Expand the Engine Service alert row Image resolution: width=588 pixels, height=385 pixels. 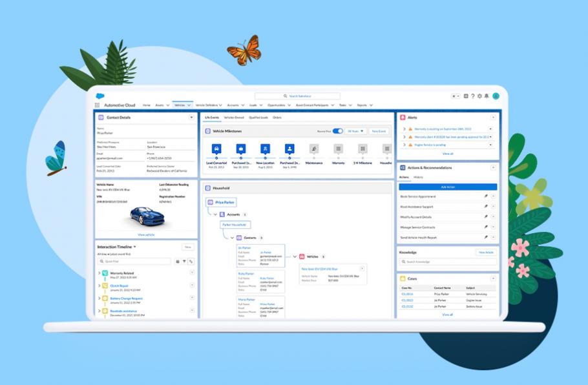[404, 145]
